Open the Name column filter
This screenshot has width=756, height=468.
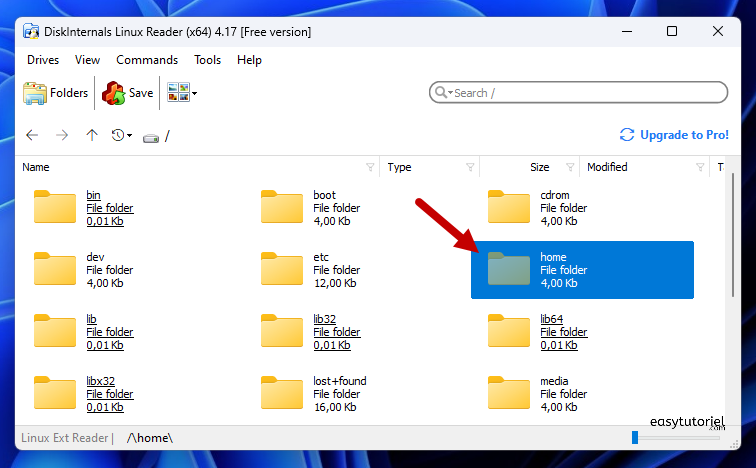tap(370, 167)
